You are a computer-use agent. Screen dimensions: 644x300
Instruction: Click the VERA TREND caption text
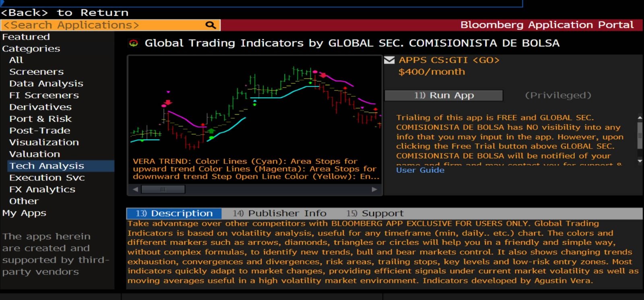[x=256, y=169]
